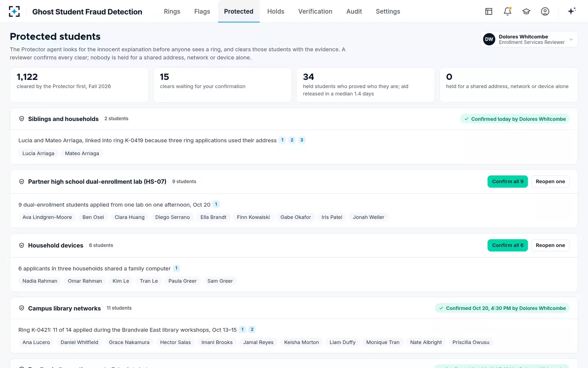Open the user account circle icon
This screenshot has width=588, height=368.
[545, 11]
